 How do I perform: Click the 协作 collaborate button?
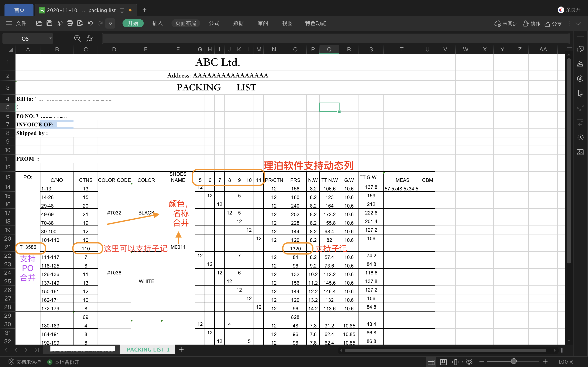[532, 23]
